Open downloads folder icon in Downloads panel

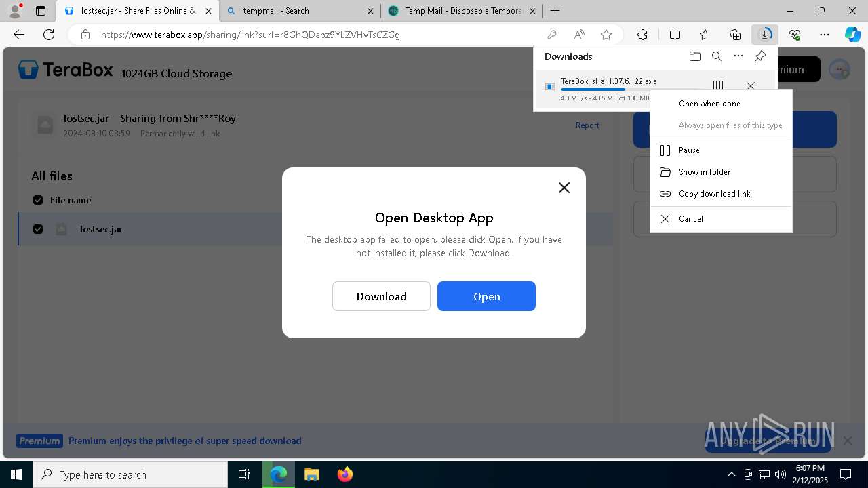694,56
